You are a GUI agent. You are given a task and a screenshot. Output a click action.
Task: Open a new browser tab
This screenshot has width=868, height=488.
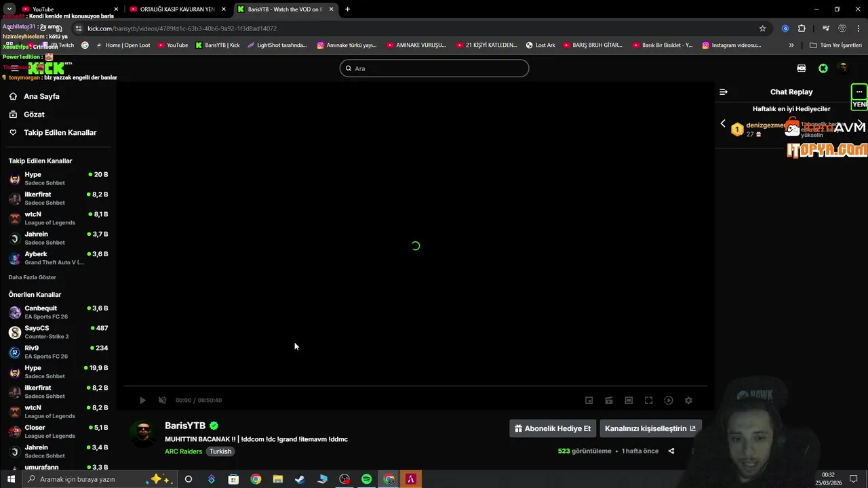347,9
